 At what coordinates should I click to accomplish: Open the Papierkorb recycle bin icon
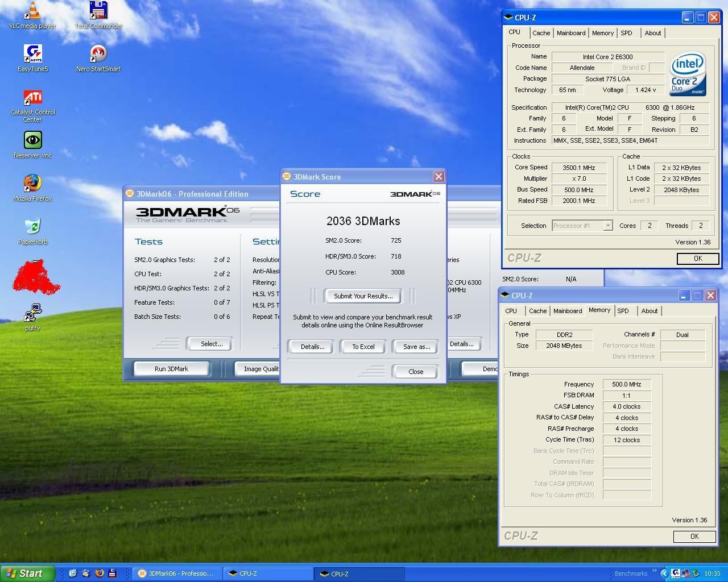[32, 231]
